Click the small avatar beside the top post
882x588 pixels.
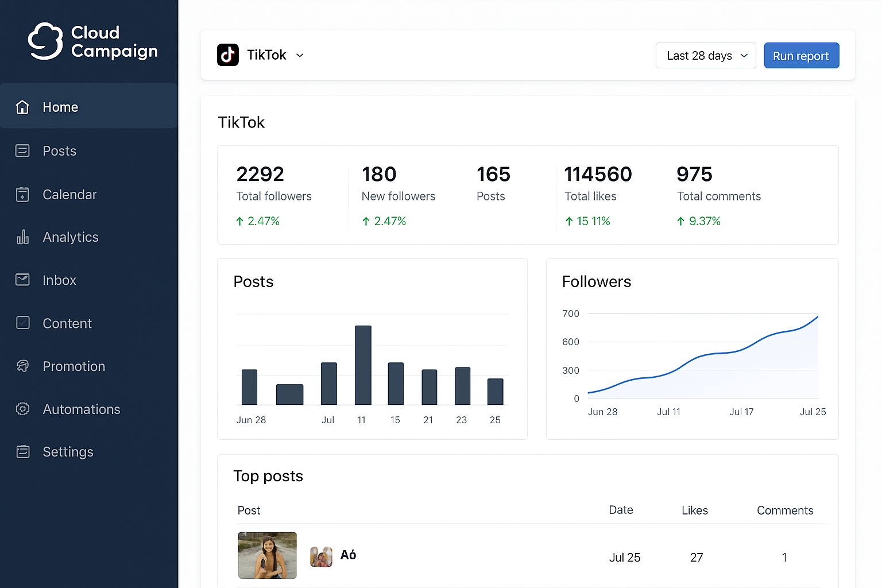click(x=321, y=556)
